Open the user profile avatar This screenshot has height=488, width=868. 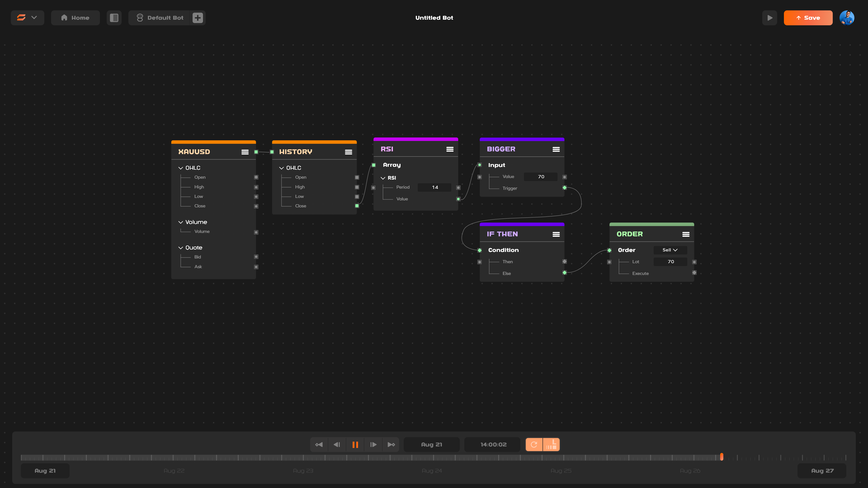point(847,18)
